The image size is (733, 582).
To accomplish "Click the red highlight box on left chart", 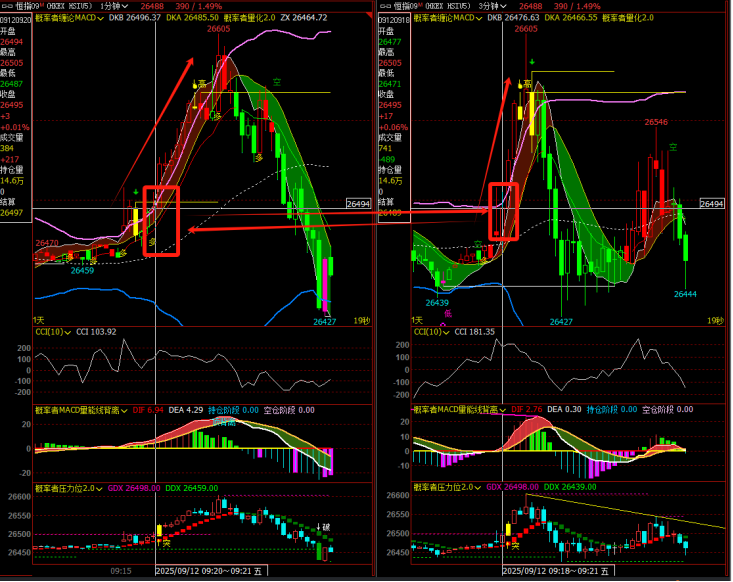I will click(161, 221).
